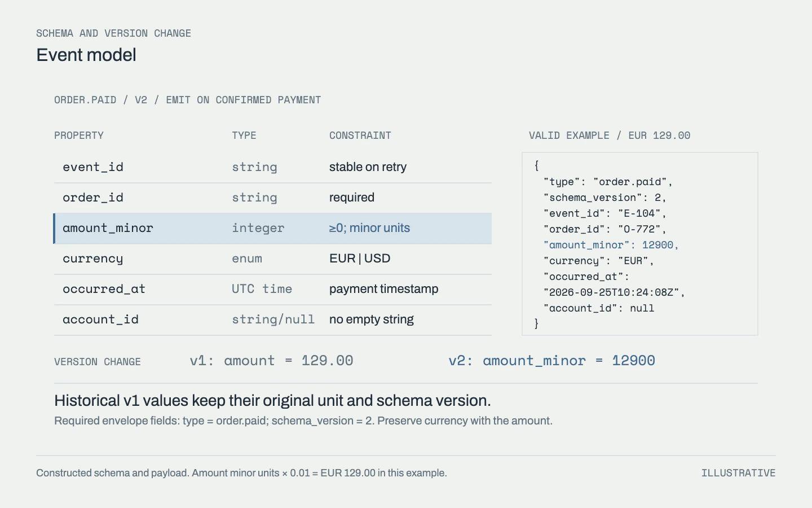This screenshot has height=508, width=812.
Task: Click 'v1: amount = 129.00'
Action: [x=271, y=361]
